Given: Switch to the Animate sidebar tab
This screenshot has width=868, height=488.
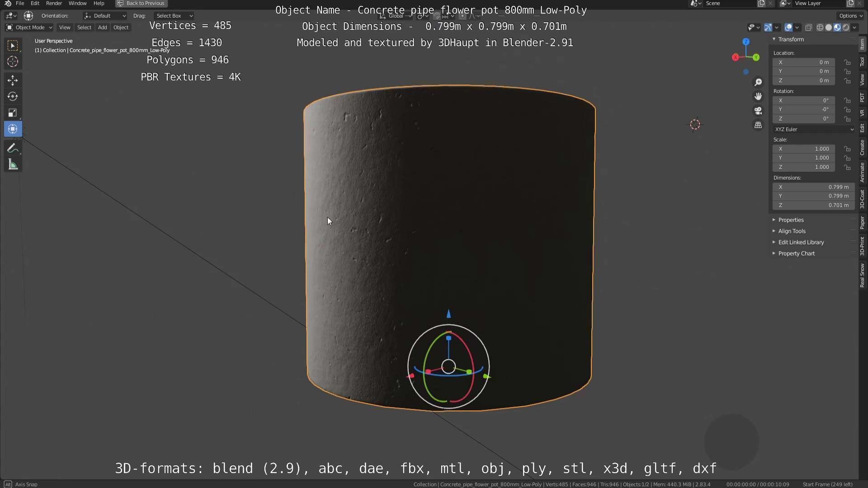Looking at the screenshot, I should [x=862, y=172].
